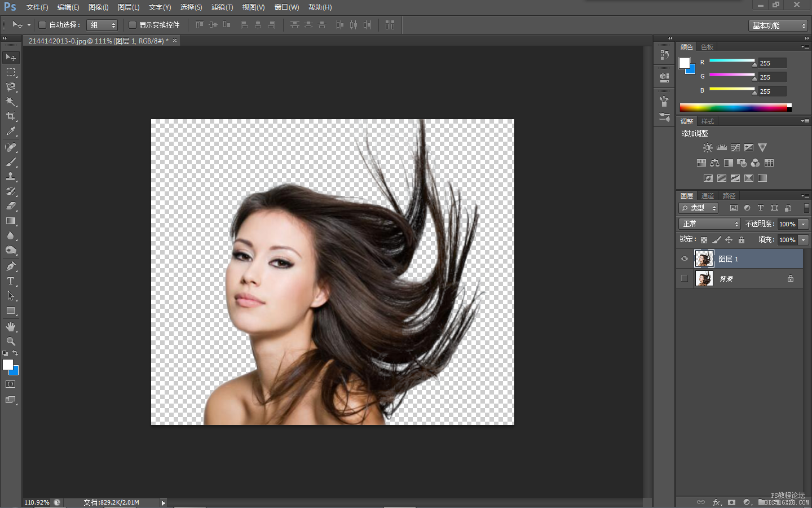This screenshot has height=508, width=812.
Task: Select the Eraser tool
Action: (x=11, y=206)
